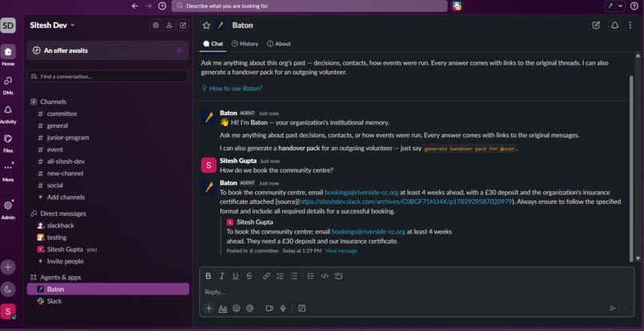Viewport: 644px width, 331px height.
Task: Star the Baton conversation
Action: (x=207, y=26)
